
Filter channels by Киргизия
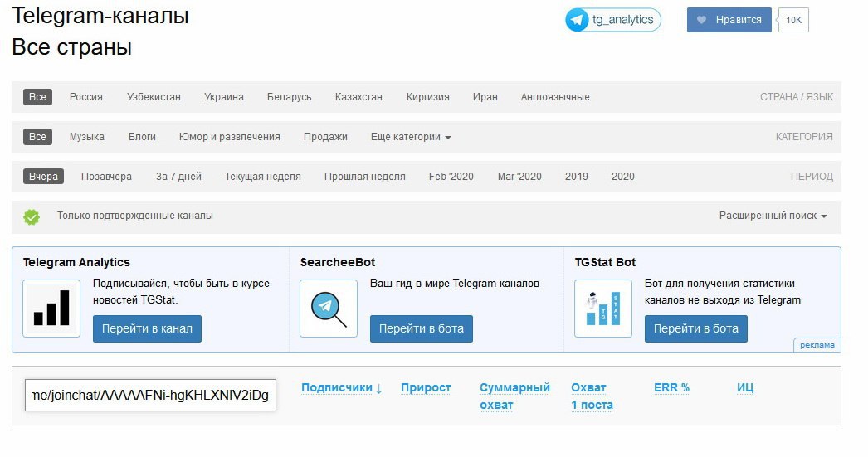tap(428, 97)
